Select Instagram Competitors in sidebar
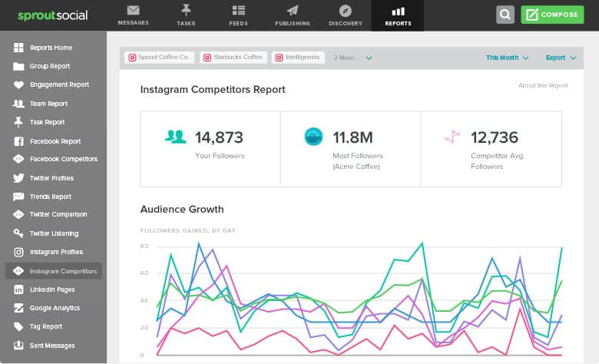The width and height of the screenshot is (599, 364). pos(53,271)
